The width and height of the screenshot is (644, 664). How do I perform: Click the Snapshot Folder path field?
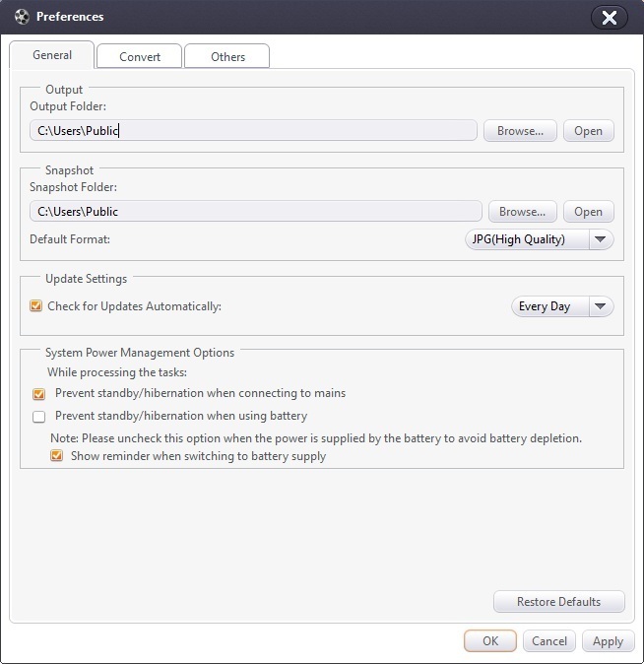pyautogui.click(x=255, y=211)
